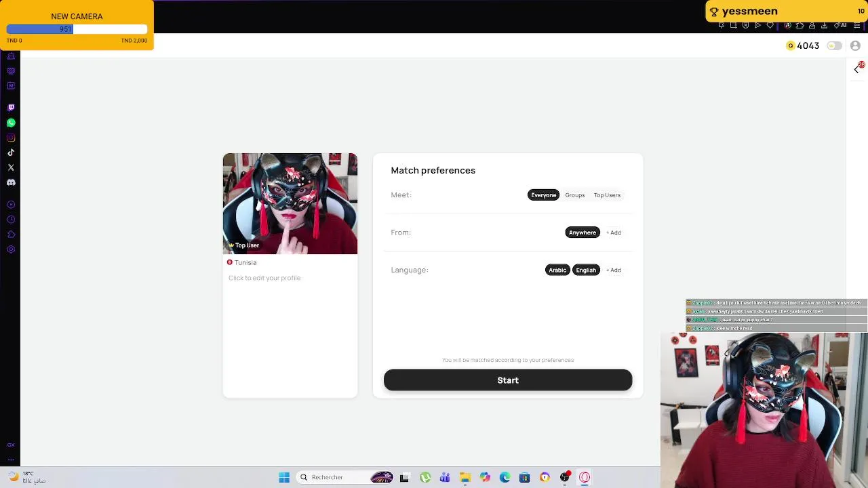
Task: Open the music player icon in toolbar
Action: click(x=787, y=25)
